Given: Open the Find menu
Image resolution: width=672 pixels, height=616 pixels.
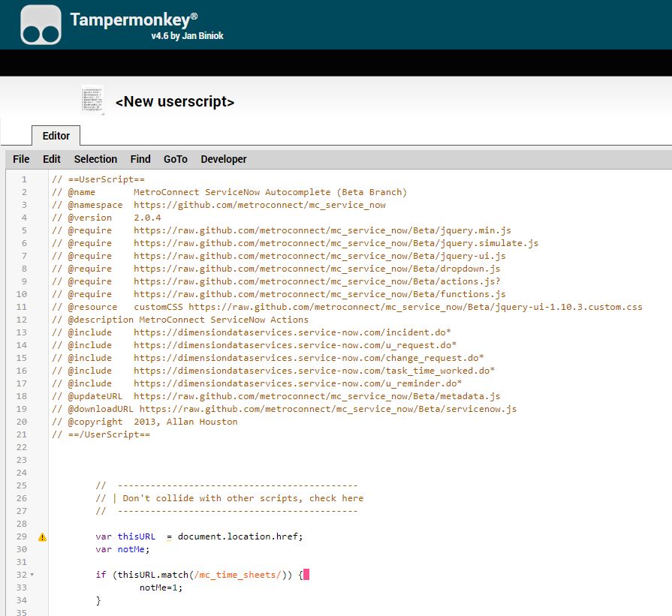Looking at the screenshot, I should click(x=140, y=159).
